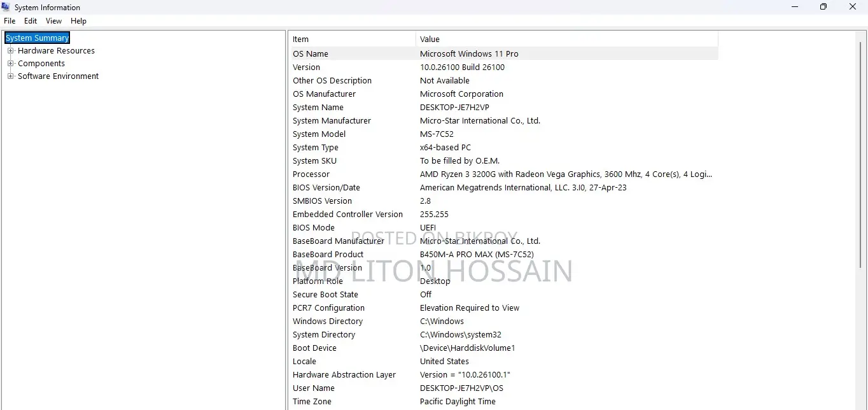The height and width of the screenshot is (410, 868).
Task: Click the Platform Role item
Action: click(318, 281)
